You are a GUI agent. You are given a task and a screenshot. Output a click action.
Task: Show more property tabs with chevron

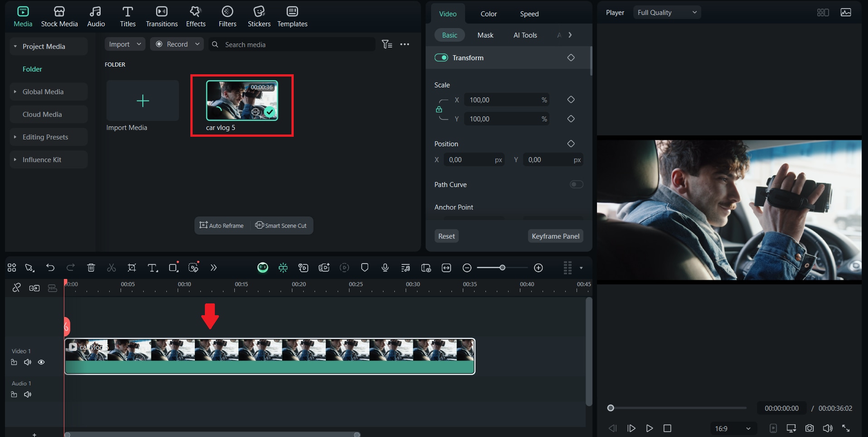570,35
